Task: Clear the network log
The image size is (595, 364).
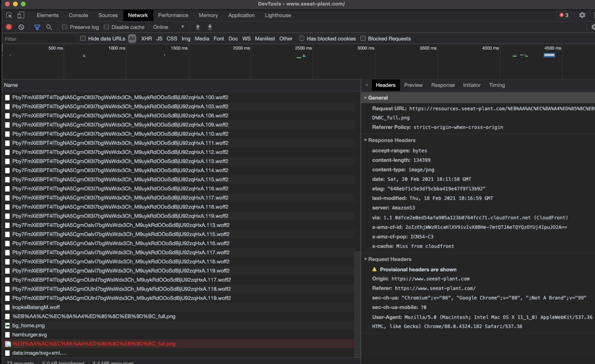Action: pos(21,27)
